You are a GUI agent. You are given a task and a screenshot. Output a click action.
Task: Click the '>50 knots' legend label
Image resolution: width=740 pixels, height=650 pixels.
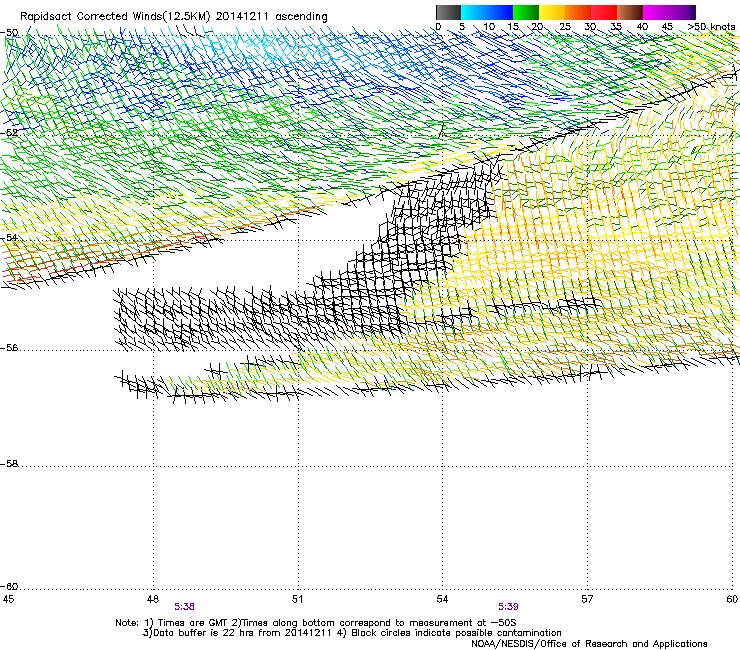click(x=711, y=27)
